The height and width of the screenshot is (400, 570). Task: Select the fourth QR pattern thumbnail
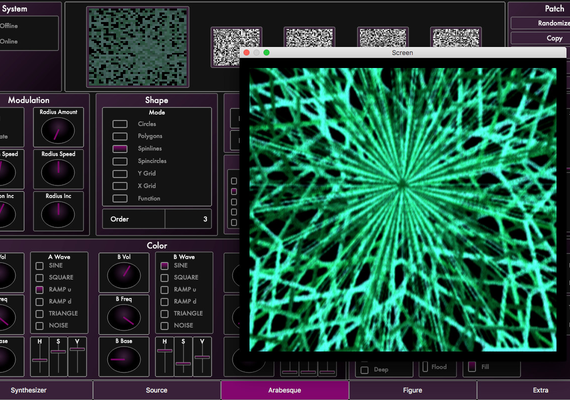click(456, 37)
